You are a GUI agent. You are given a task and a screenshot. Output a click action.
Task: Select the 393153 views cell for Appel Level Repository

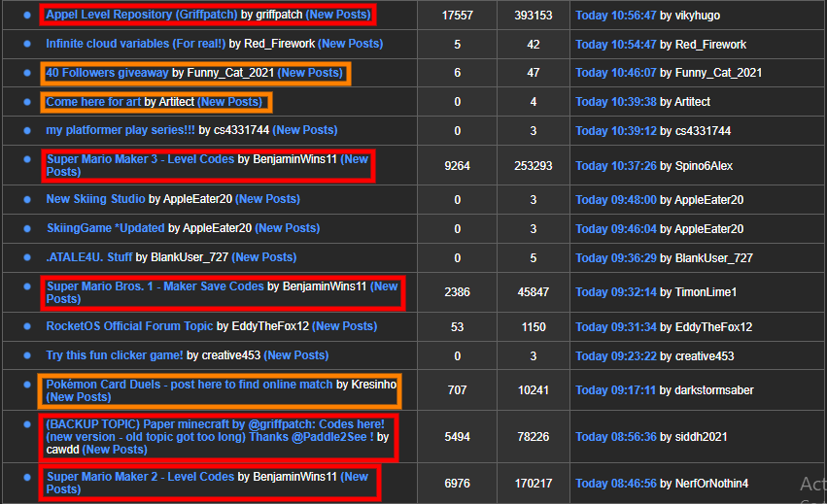pyautogui.click(x=534, y=16)
